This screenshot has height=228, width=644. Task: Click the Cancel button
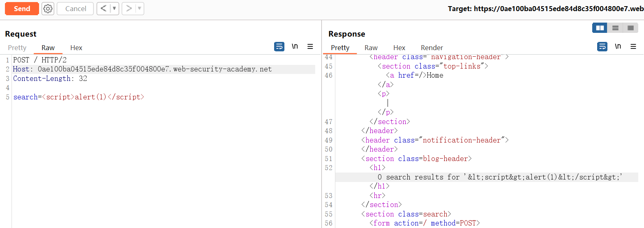click(x=76, y=9)
